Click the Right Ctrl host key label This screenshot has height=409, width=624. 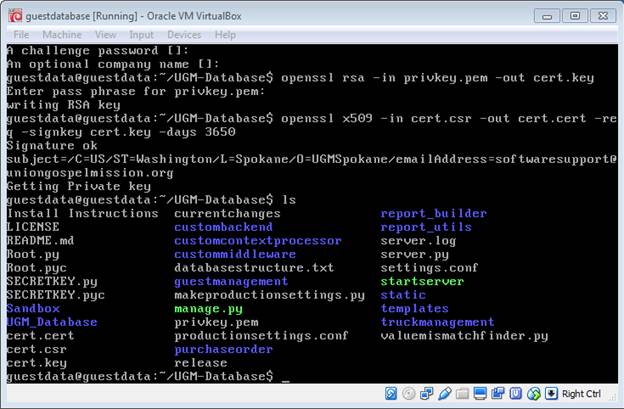tap(581, 393)
